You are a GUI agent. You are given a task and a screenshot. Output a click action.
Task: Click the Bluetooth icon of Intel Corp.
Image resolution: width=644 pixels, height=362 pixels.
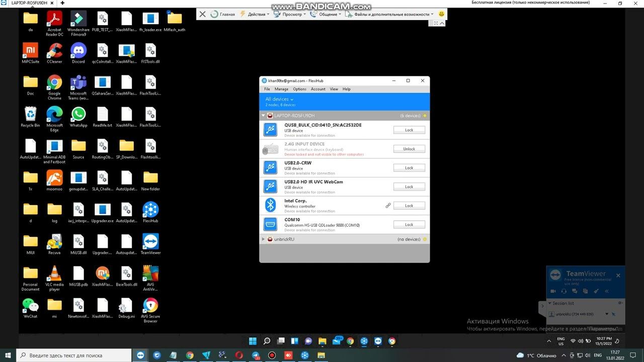coord(270,205)
